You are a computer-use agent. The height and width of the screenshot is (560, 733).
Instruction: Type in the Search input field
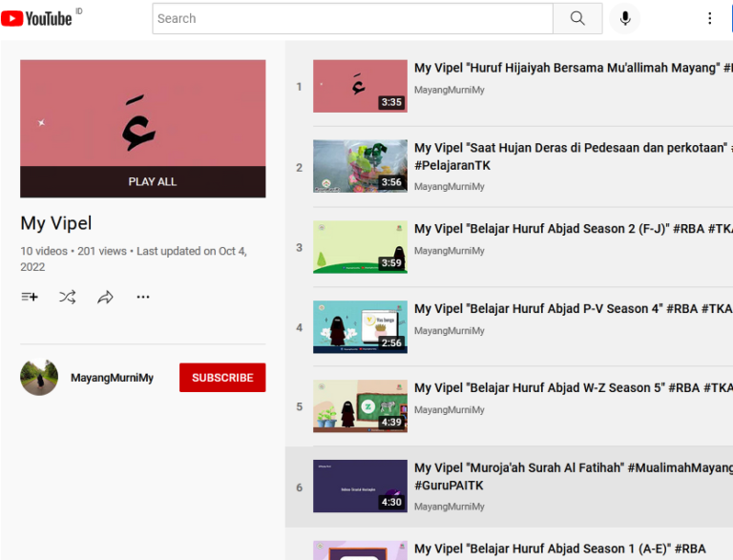click(x=353, y=18)
